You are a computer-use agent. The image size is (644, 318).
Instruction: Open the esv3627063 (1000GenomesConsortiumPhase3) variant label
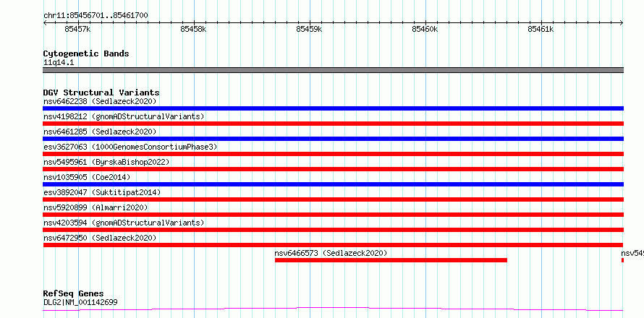130,147
